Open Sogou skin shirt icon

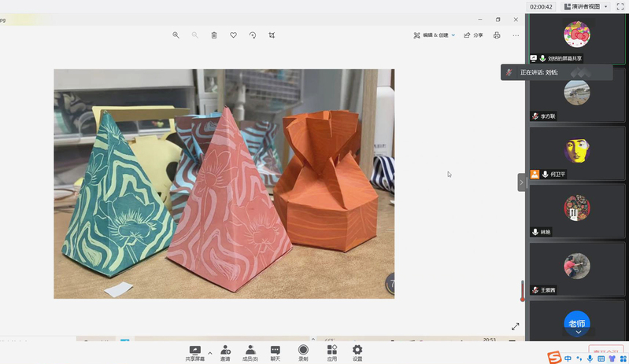coord(612,358)
